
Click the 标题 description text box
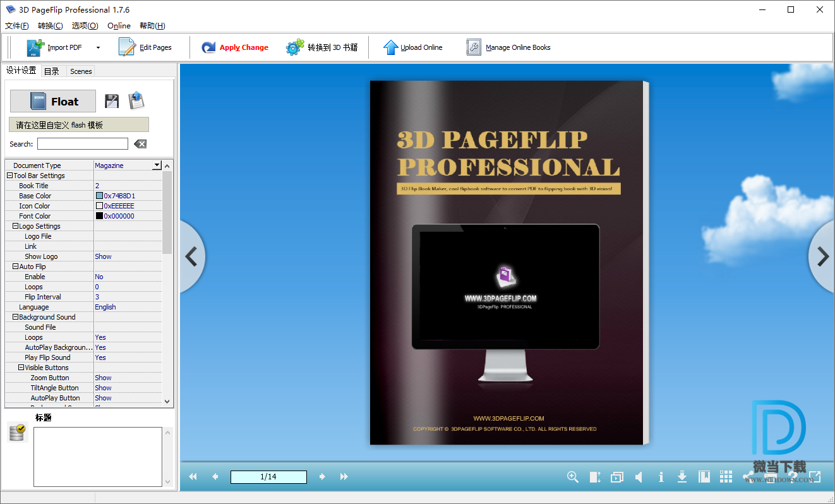[98, 457]
